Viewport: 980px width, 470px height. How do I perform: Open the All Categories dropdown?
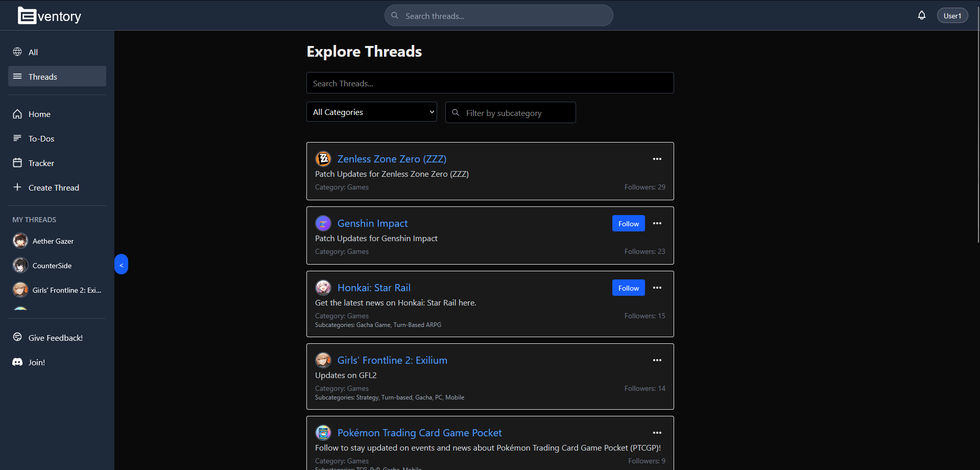point(371,112)
